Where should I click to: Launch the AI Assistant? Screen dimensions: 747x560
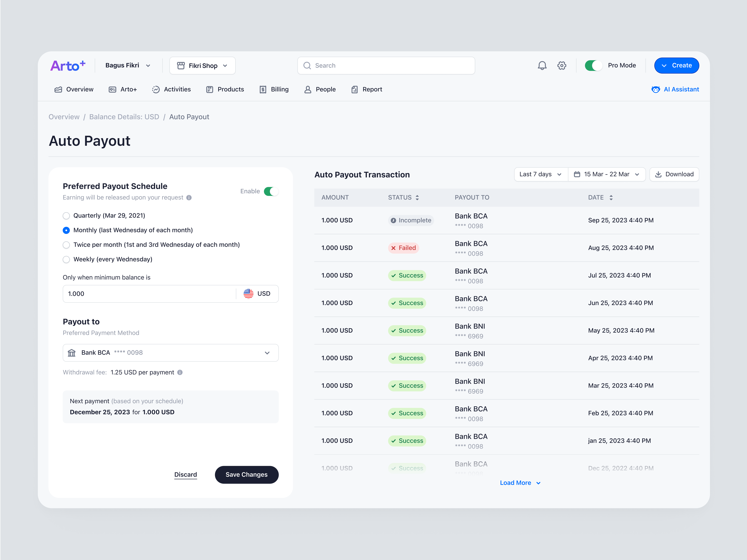(675, 89)
